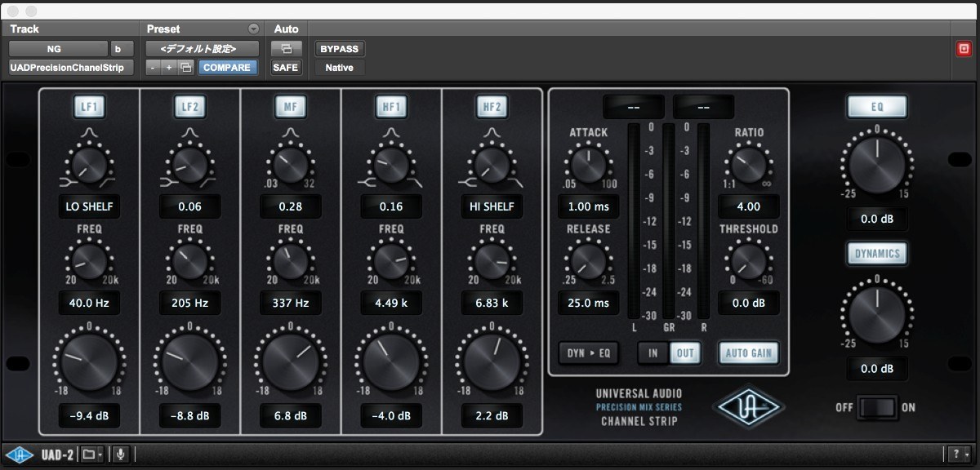Click the 1.00 ms attack field
This screenshot has width=980, height=470.
(589, 206)
